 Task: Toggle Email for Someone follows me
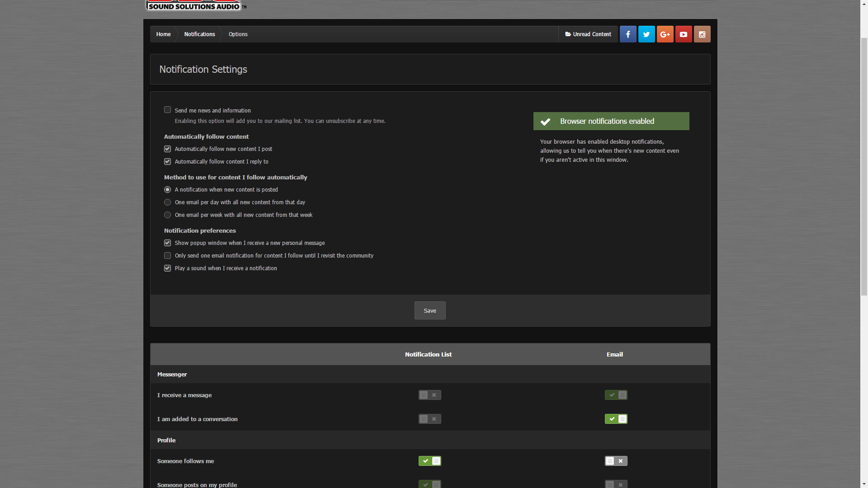point(616,461)
